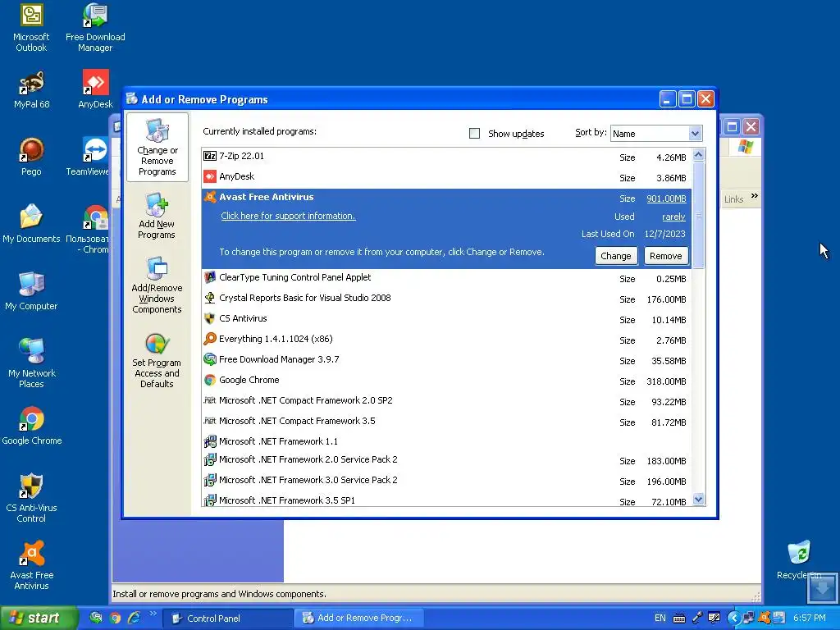The width and height of the screenshot is (840, 630).
Task: Select Microsoft .NET Framework 3.0 Service Pack 2
Action: 447,481
